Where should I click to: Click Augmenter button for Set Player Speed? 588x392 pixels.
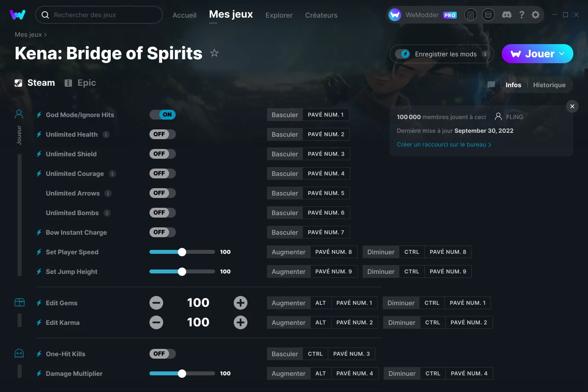[x=289, y=252]
